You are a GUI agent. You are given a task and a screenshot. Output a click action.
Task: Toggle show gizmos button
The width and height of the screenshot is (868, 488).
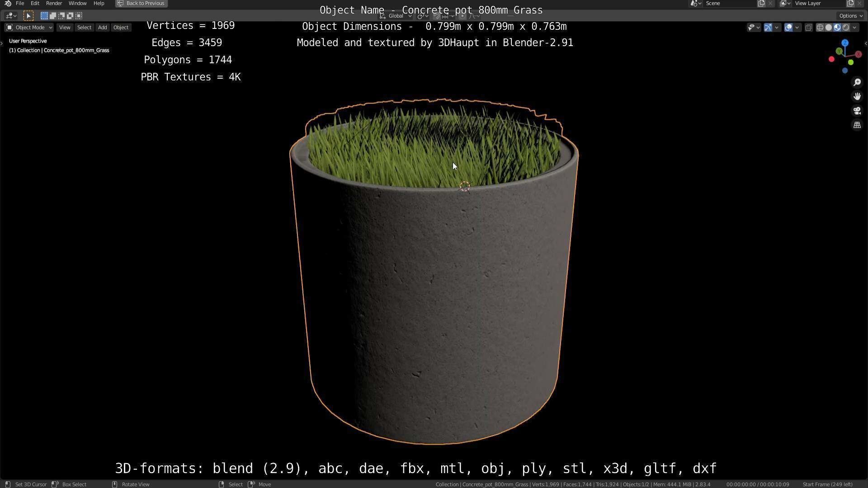click(768, 28)
